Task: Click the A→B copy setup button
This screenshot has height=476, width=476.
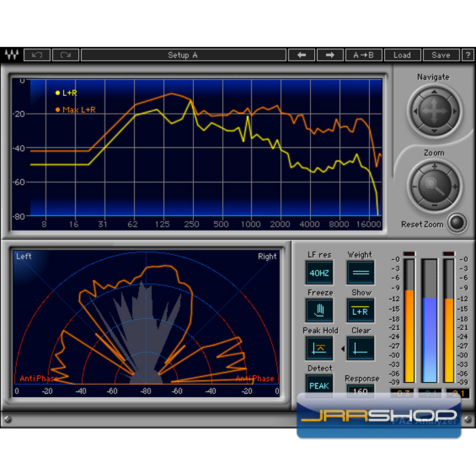Action: coord(364,55)
